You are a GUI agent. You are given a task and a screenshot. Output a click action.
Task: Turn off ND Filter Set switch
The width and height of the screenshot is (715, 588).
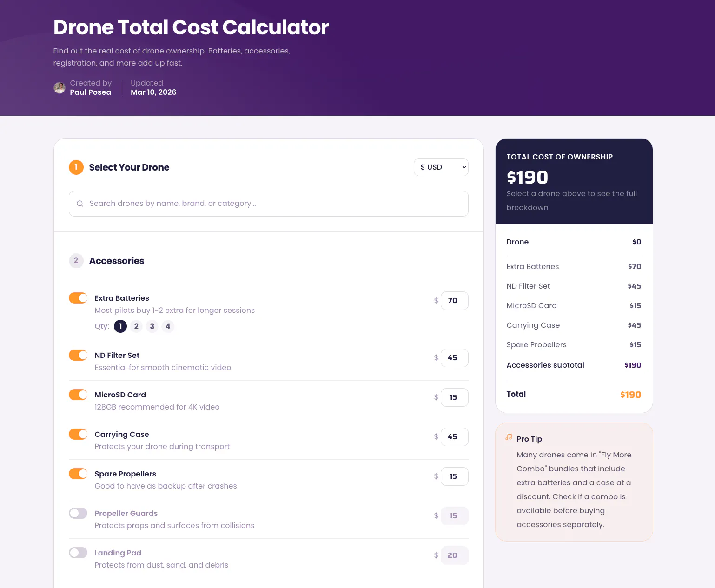pyautogui.click(x=78, y=355)
